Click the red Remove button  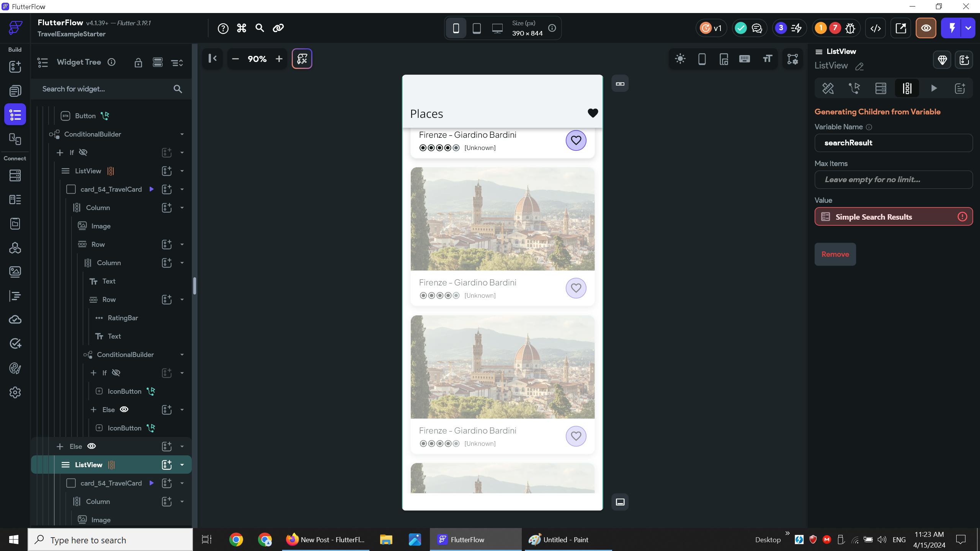click(x=835, y=254)
